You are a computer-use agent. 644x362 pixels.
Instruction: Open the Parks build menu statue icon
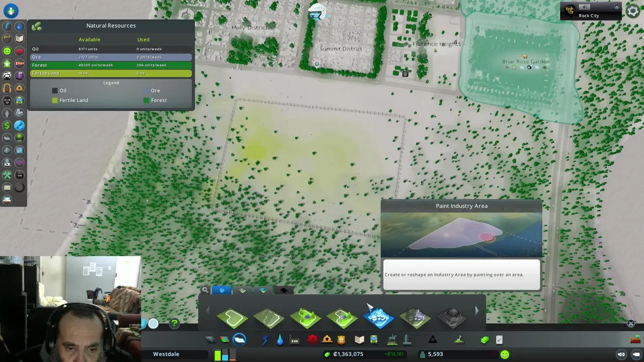coord(392,340)
